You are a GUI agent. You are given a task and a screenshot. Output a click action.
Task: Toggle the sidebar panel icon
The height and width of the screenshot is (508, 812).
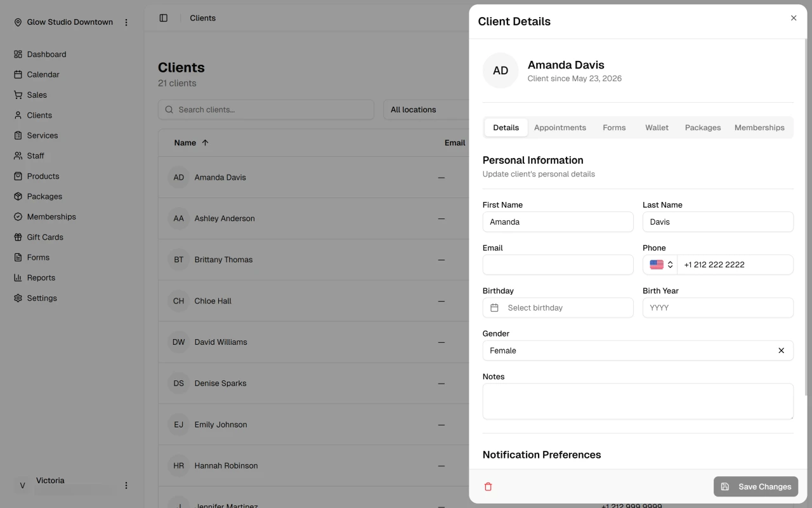tap(164, 18)
